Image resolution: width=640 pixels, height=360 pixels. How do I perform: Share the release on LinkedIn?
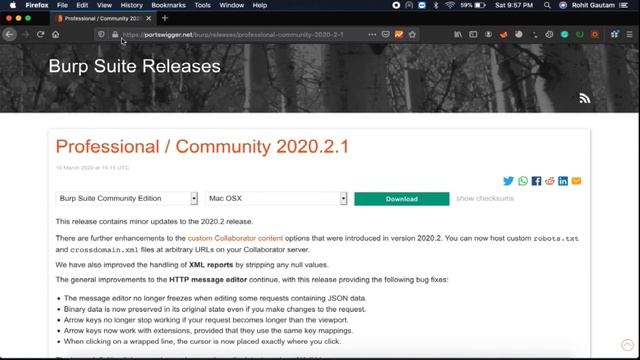click(x=563, y=181)
